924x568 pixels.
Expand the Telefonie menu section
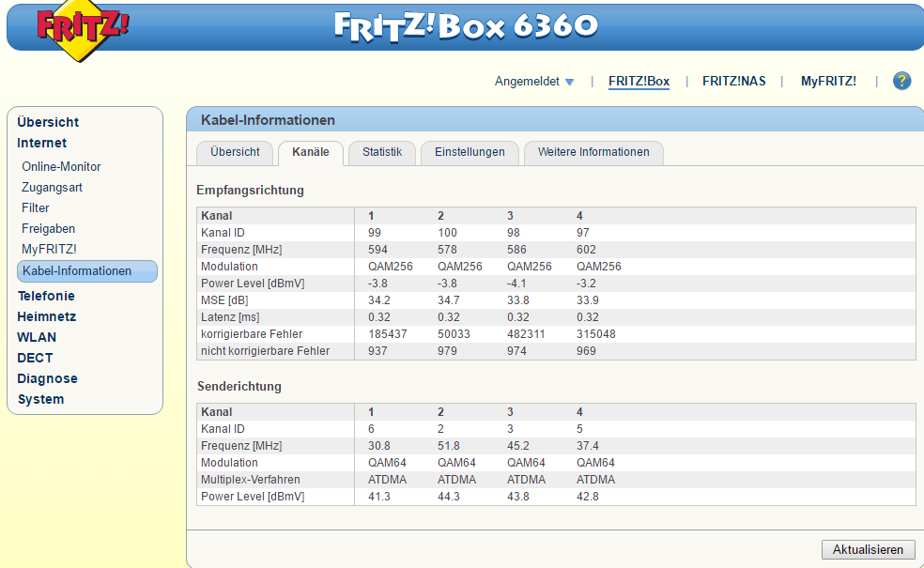46,296
